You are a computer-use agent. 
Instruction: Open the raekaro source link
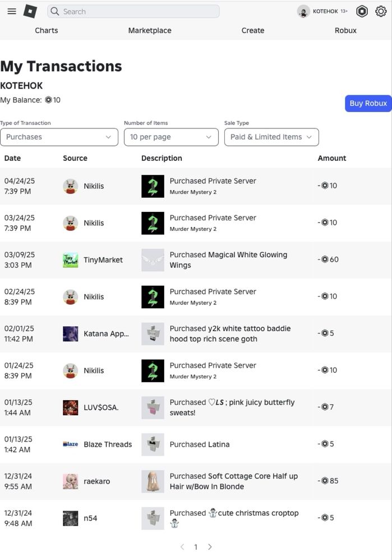click(x=97, y=482)
